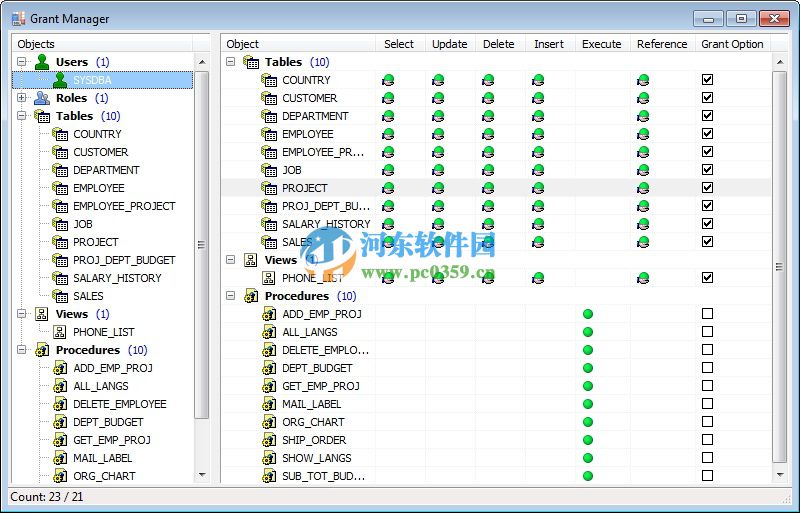The width and height of the screenshot is (800, 513).
Task: Click the Select grant icon for COUNTRY
Action: click(388, 80)
